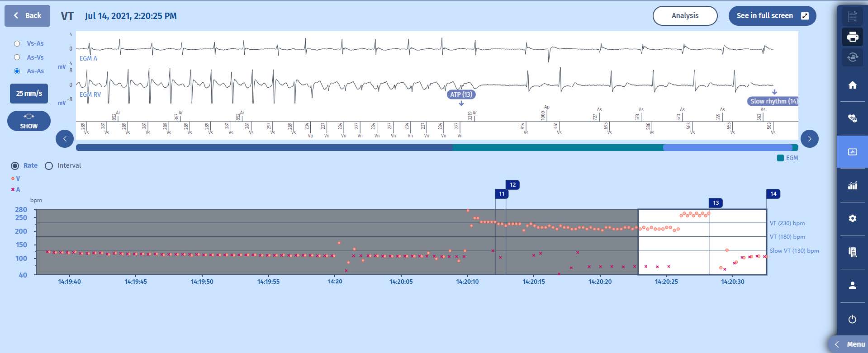Click the See in full screen button
Screen dimensions: 868x353
point(772,16)
